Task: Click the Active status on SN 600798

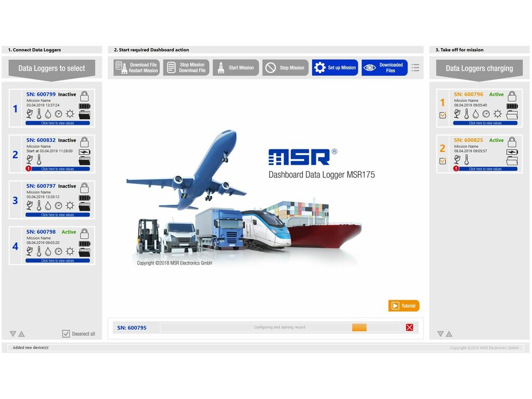Action: (x=69, y=232)
